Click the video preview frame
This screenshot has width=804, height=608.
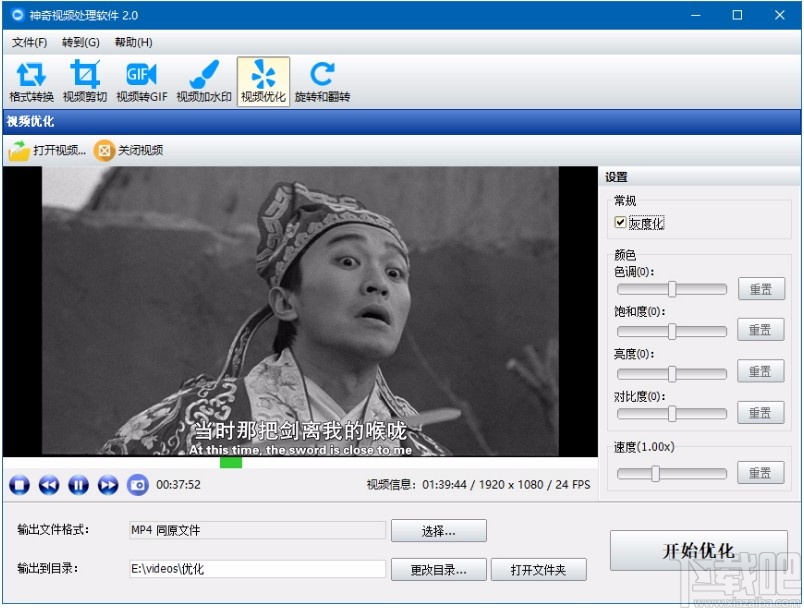click(300, 311)
